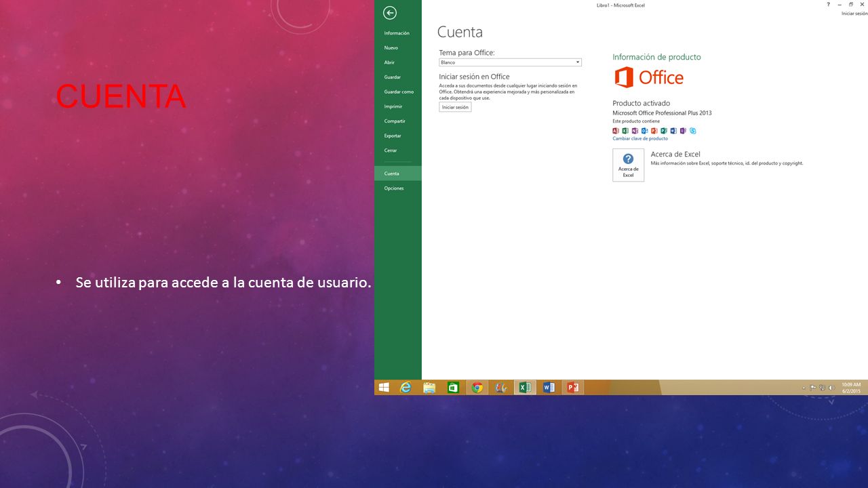This screenshot has height=488, width=868.
Task: Click the Lync product icon
Action: (x=692, y=131)
